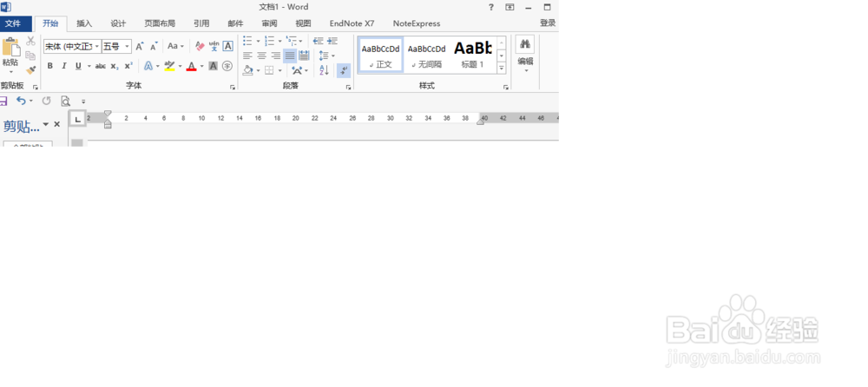Select the Format Painter brush
The height and width of the screenshot is (387, 868).
click(31, 70)
